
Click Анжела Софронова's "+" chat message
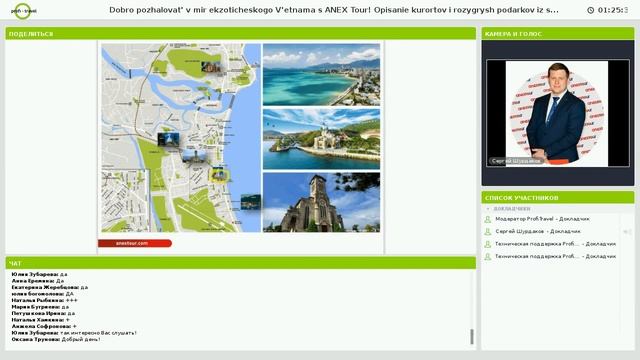click(x=44, y=327)
